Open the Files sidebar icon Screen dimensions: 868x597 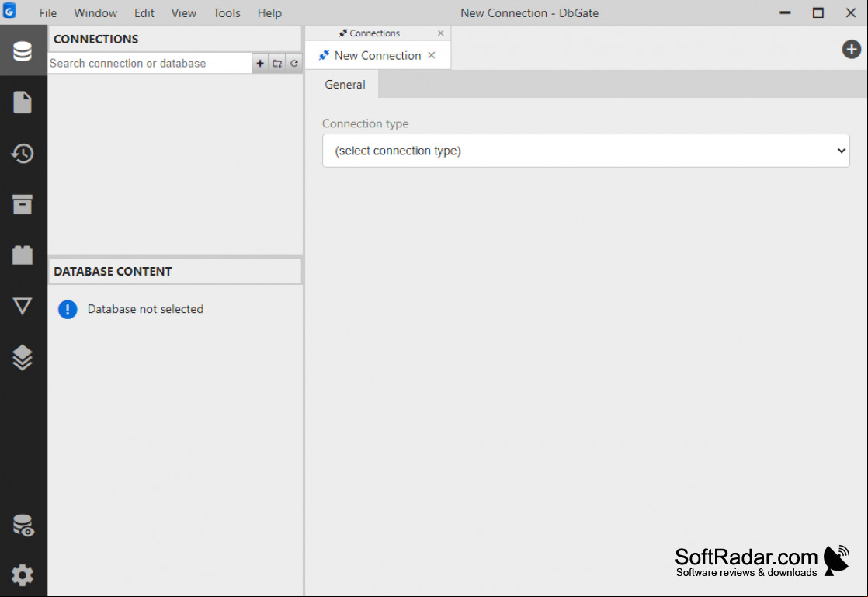23,102
